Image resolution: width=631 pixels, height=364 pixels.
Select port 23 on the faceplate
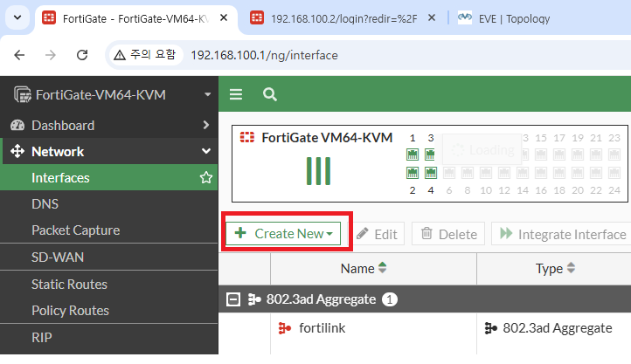614,155
